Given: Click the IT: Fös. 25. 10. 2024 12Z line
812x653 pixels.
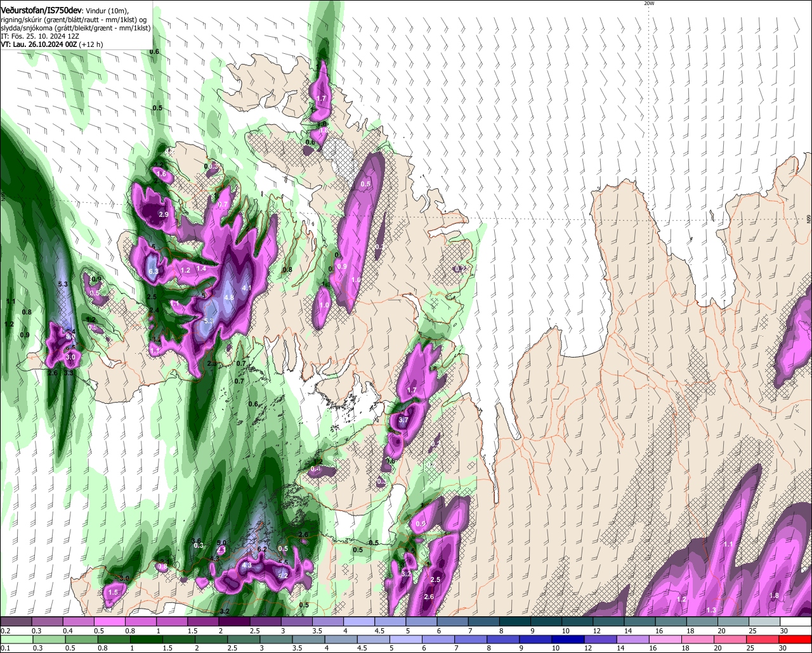Looking at the screenshot, I should pyautogui.click(x=40, y=36).
